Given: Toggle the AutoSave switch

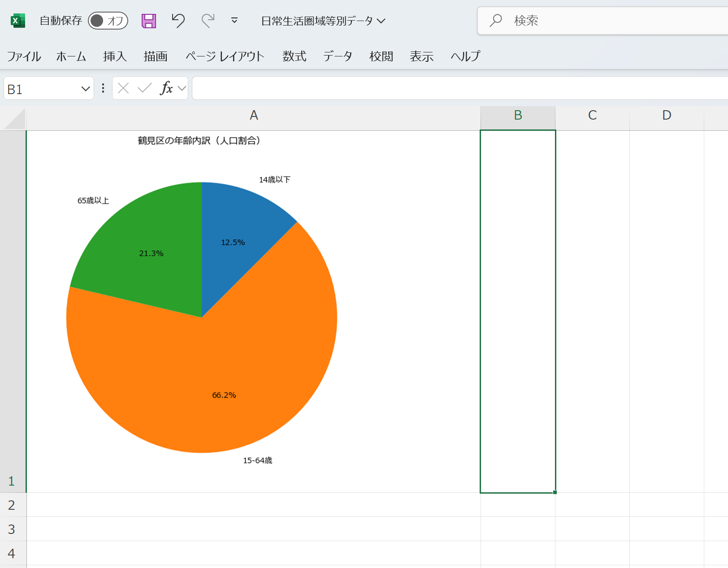Looking at the screenshot, I should click(x=108, y=21).
